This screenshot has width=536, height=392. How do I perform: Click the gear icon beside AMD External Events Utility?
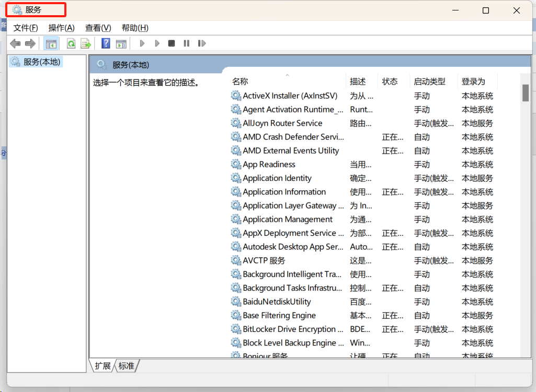[236, 151]
